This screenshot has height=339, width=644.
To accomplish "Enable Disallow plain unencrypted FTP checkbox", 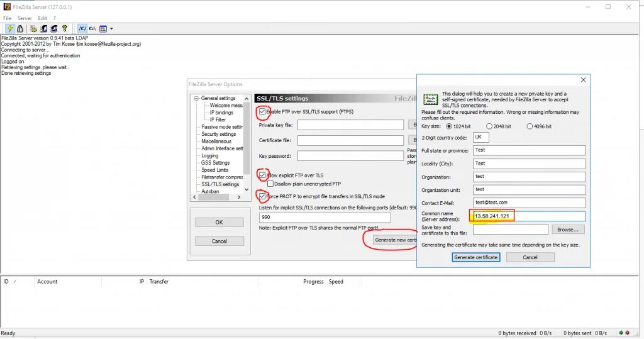I will (270, 184).
